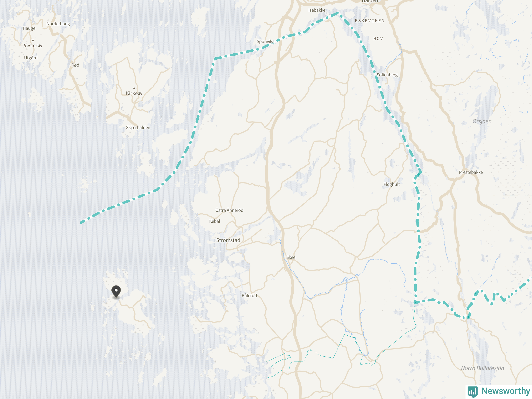Click the Hauge place label
Viewport: 532px width, 399px height.
click(29, 28)
